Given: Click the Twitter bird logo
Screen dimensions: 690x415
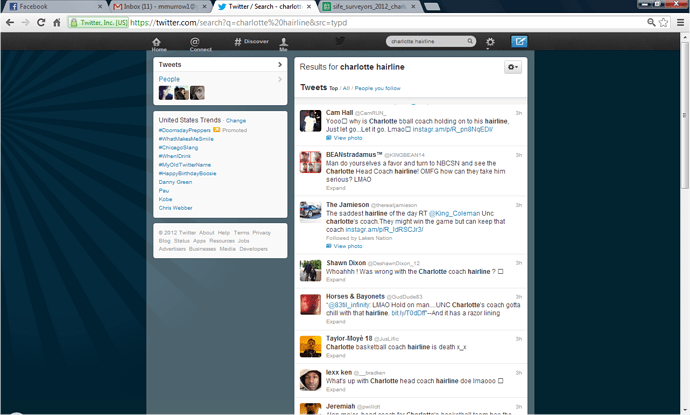Looking at the screenshot, I should 340,41.
